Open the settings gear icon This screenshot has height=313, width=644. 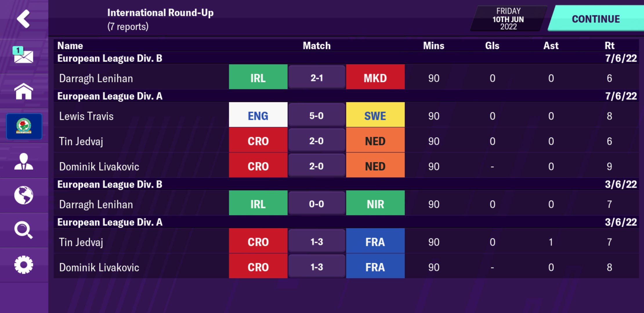tap(23, 265)
